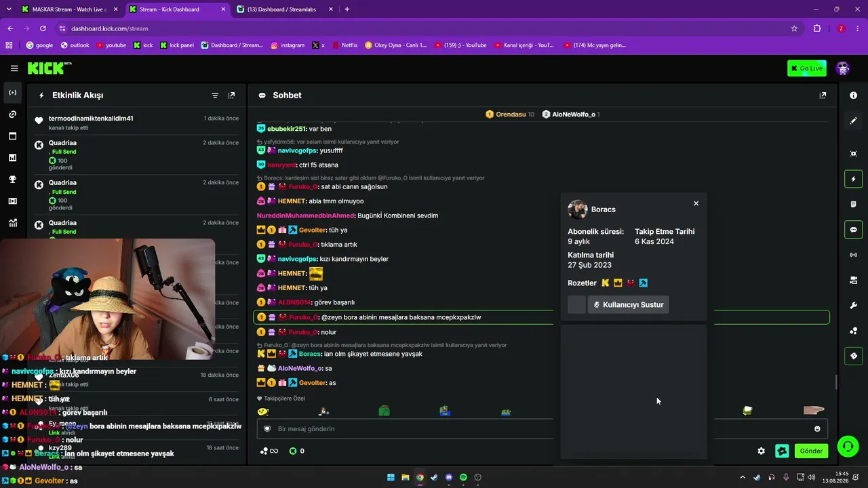Open the Kick hamburger menu
The height and width of the screenshot is (488, 868).
point(14,68)
